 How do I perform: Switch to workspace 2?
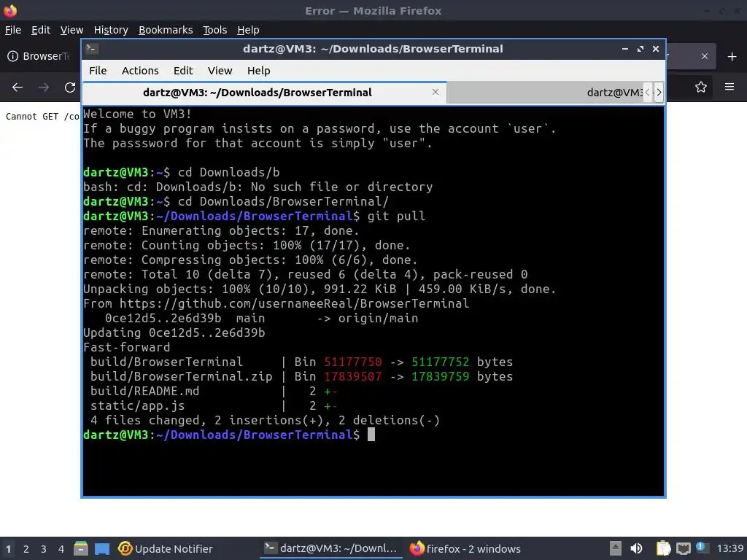tap(26, 549)
